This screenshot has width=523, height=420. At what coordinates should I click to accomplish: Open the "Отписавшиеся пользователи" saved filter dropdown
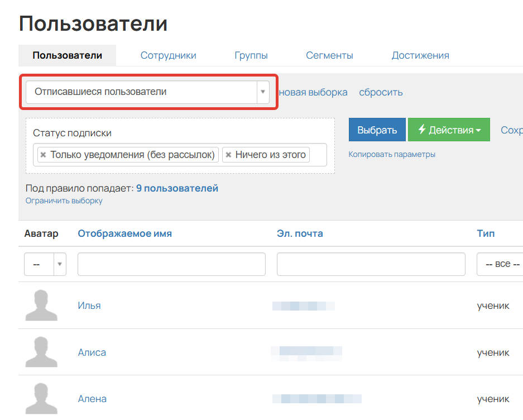pyautogui.click(x=262, y=92)
